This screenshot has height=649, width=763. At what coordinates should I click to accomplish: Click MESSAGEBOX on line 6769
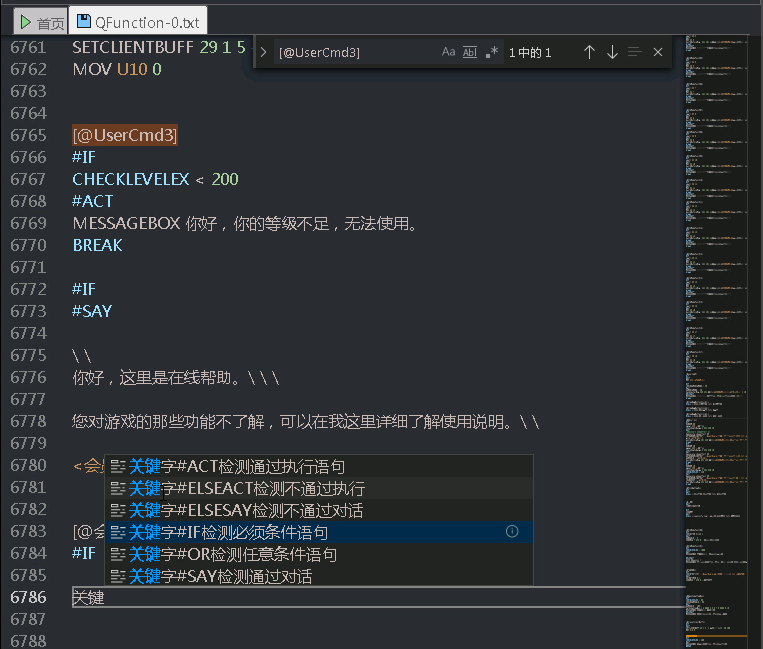(127, 223)
